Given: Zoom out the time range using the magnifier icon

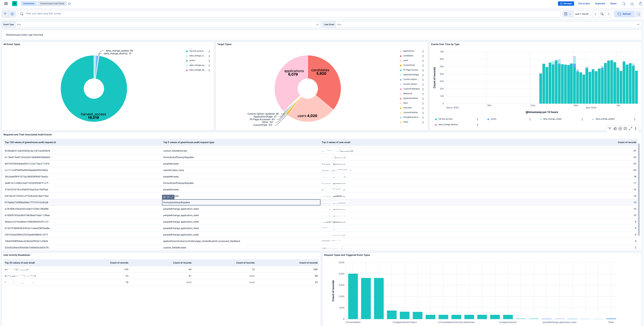Looking at the screenshot, I should (602, 14).
